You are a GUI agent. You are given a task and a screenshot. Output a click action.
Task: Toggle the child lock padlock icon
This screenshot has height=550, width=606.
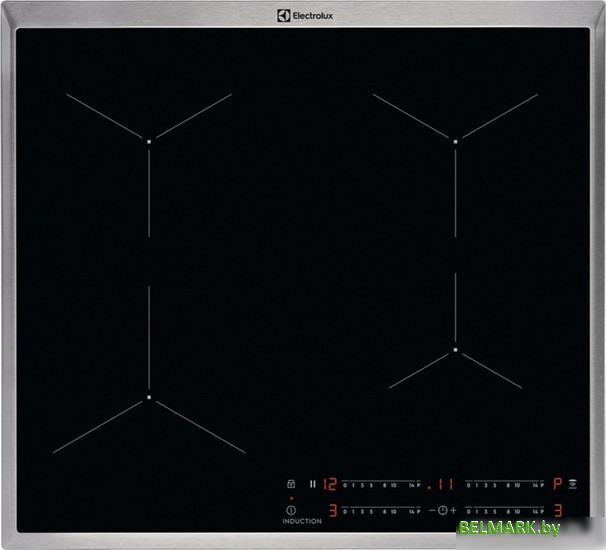tap(292, 484)
